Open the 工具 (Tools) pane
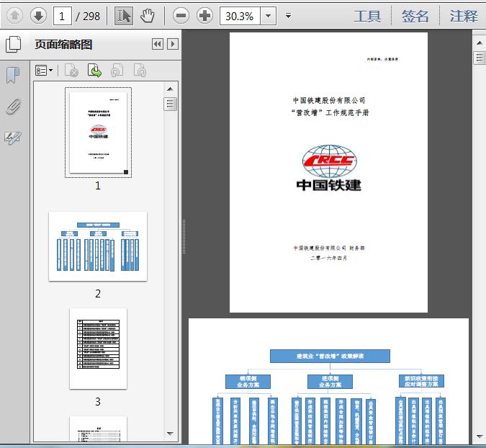 [367, 16]
